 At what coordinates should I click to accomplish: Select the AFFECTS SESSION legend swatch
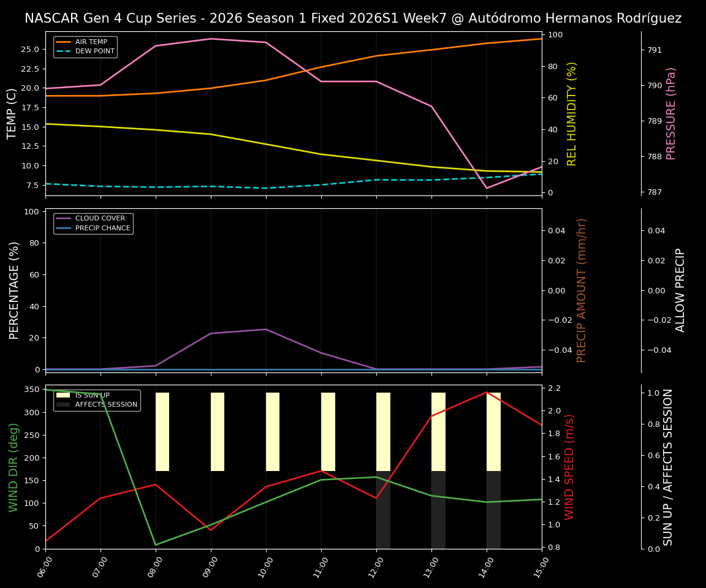tap(64, 405)
